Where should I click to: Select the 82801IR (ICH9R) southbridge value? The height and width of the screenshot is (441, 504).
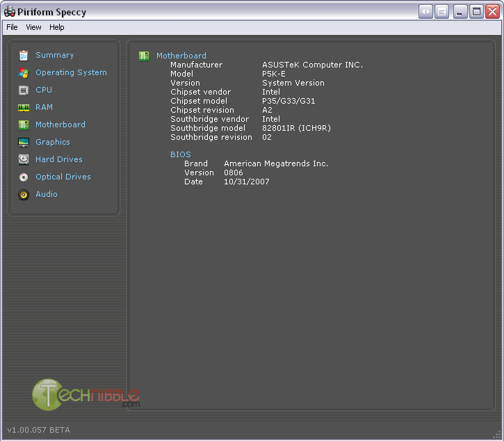[296, 128]
